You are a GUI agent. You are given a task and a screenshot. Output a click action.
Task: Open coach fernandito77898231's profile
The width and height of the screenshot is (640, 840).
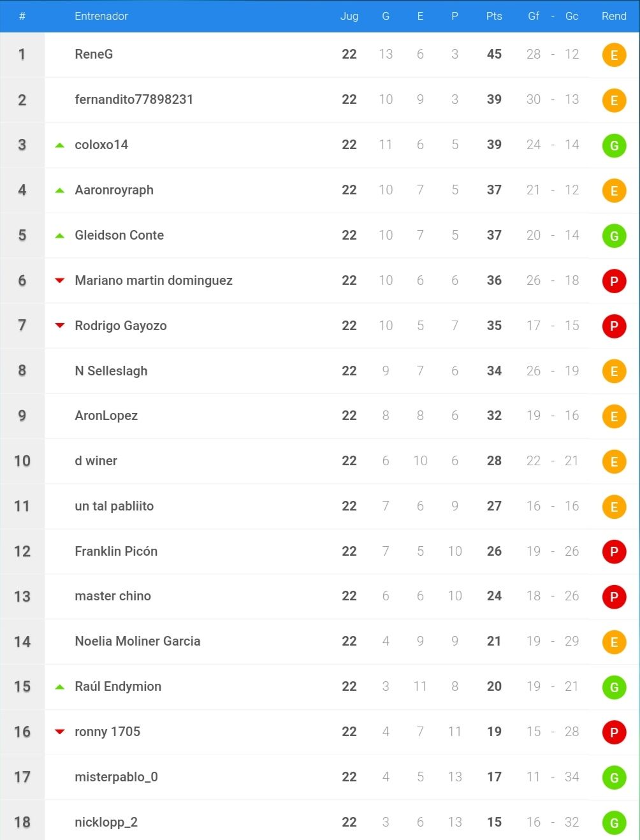pos(134,99)
